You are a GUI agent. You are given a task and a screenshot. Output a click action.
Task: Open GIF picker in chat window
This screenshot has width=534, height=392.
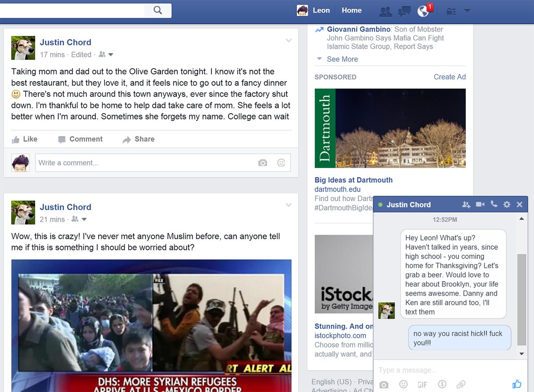[x=422, y=384]
